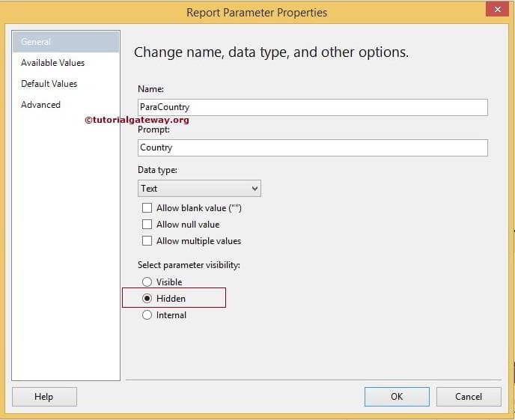Image resolution: width=515 pixels, height=420 pixels.
Task: Click the Name field containing ParaCountry
Action: [x=312, y=107]
